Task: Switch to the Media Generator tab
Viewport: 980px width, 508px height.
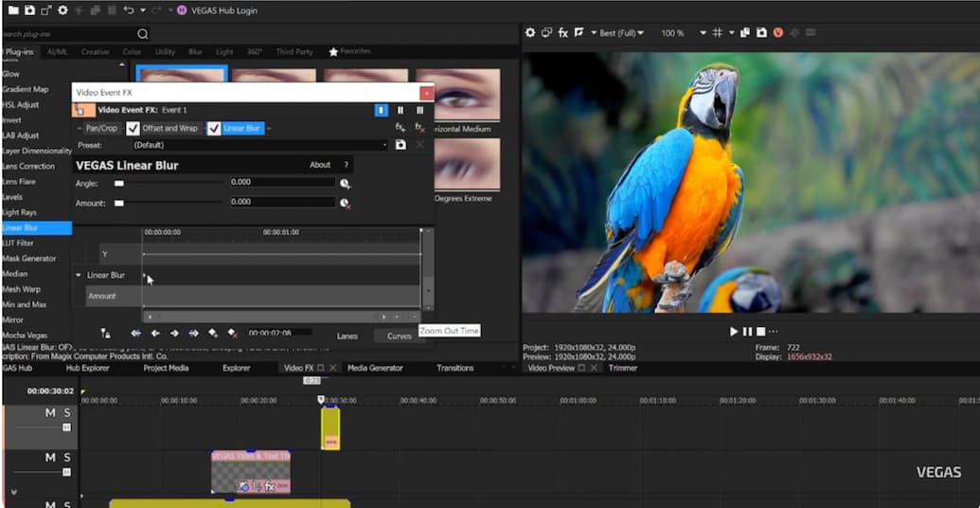Action: 375,368
